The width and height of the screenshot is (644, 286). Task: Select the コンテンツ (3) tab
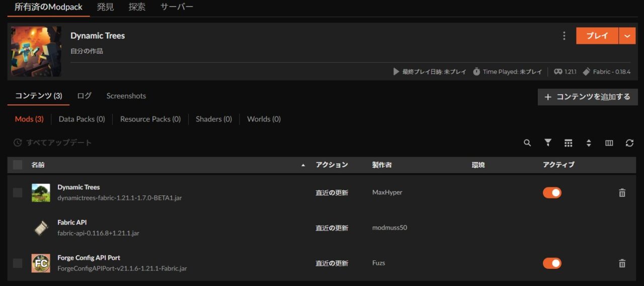[x=39, y=96]
